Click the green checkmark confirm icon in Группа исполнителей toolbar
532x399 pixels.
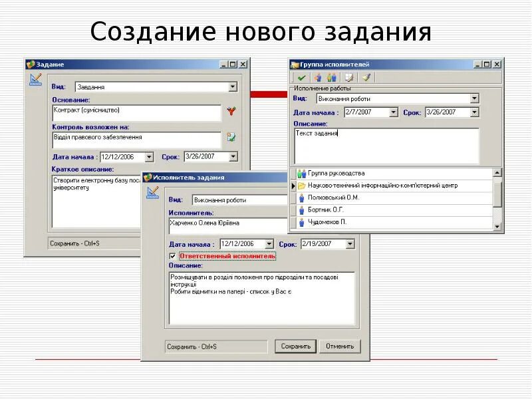301,78
